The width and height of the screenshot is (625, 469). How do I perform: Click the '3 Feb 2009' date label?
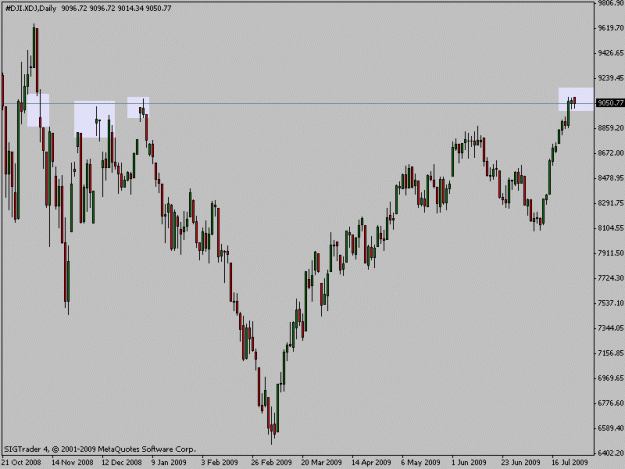click(x=219, y=463)
